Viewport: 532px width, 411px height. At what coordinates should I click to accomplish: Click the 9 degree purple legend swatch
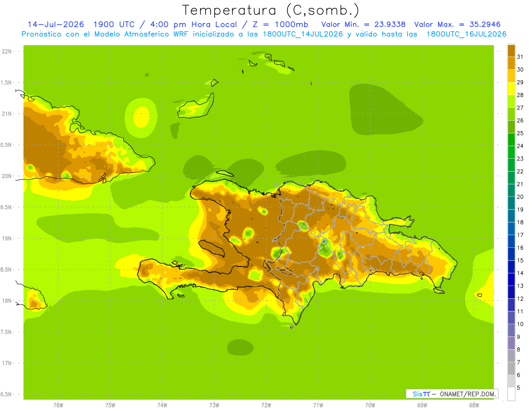pyautogui.click(x=511, y=330)
